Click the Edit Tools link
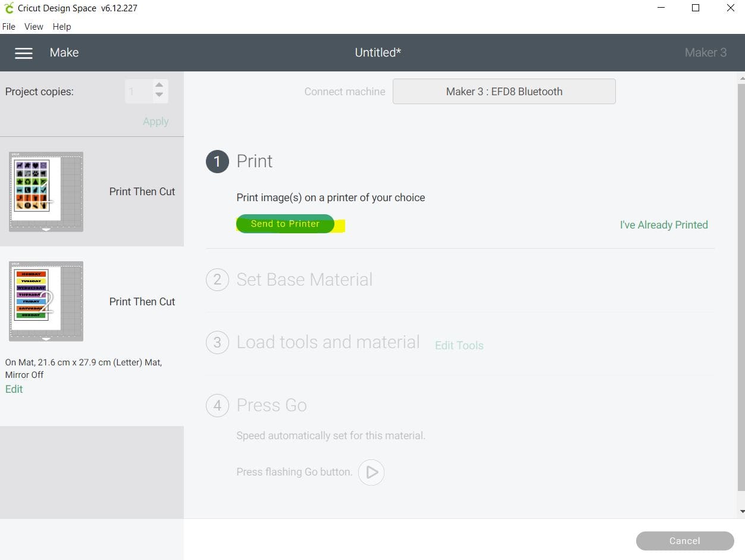745x560 pixels. click(459, 346)
